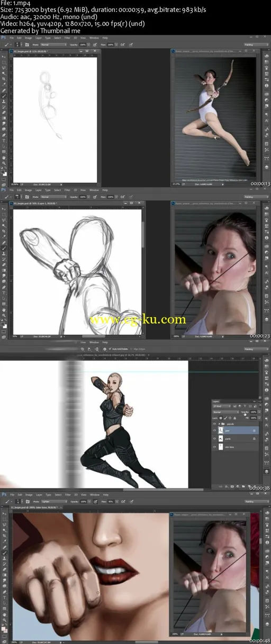Hide the gear layer via its eye icon
Image resolution: width=271 pixels, height=644 pixels.
pos(214,430)
